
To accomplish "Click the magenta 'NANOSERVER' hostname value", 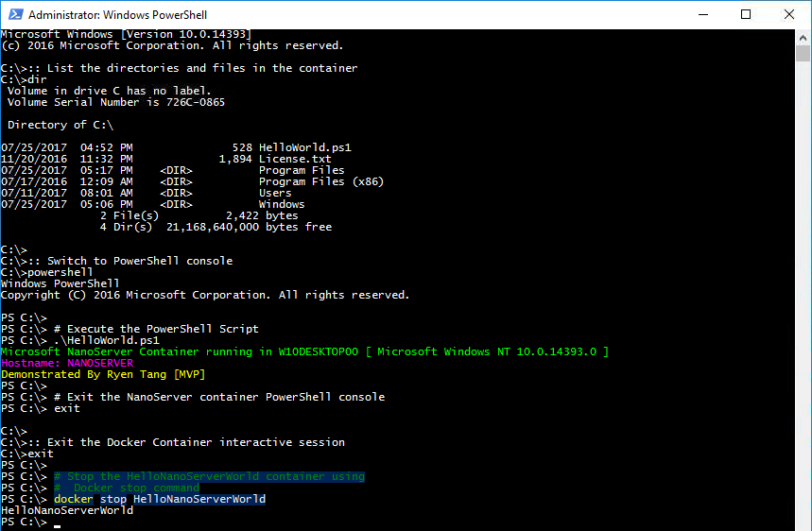I will [100, 364].
